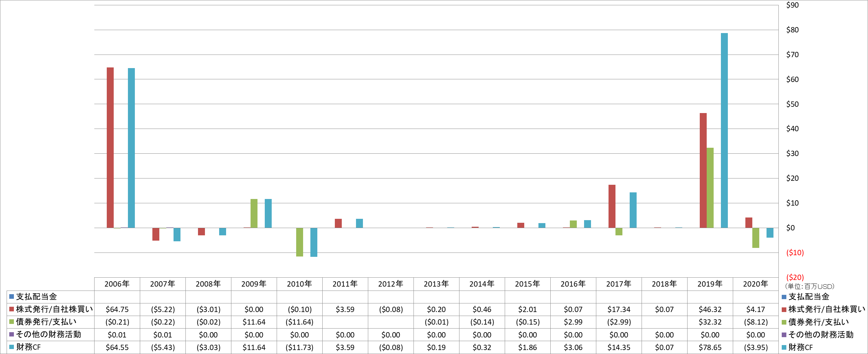The width and height of the screenshot is (868, 354).
Task: Select the 2017年 column header
Action: [619, 284]
